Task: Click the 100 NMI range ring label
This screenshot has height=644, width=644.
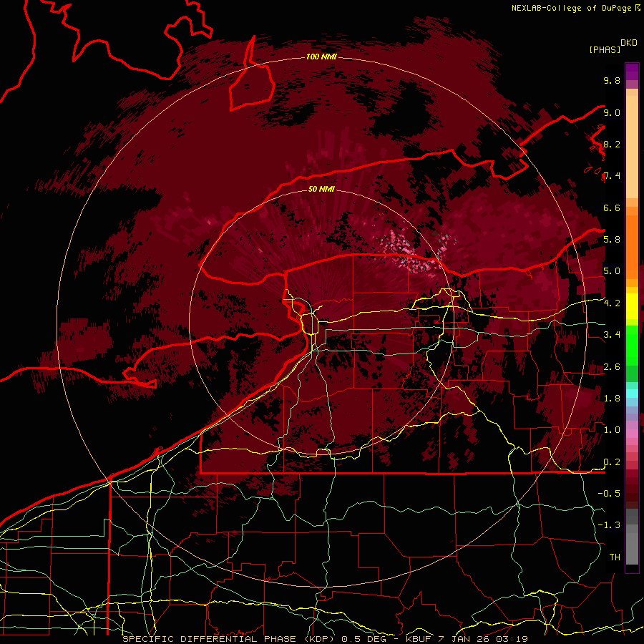Action: pyautogui.click(x=321, y=57)
